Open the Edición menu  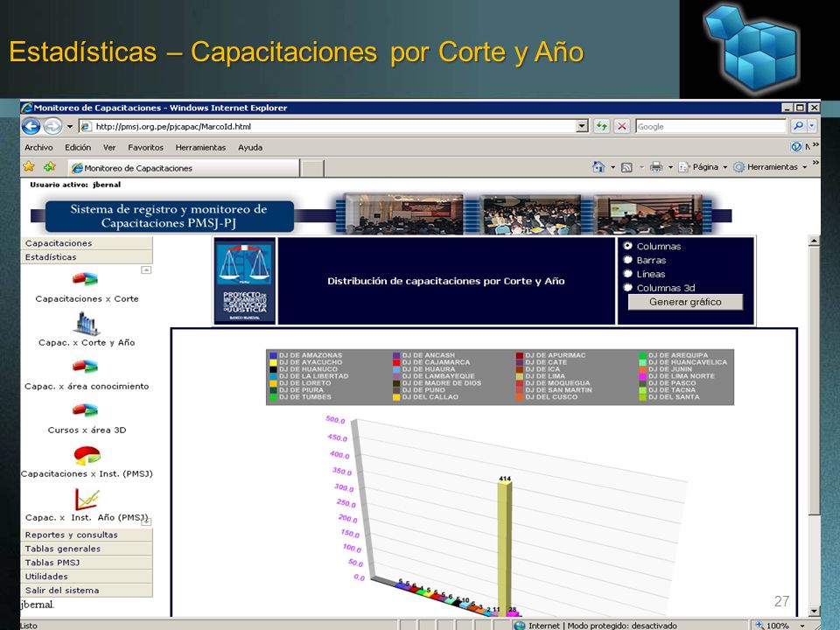[78, 147]
